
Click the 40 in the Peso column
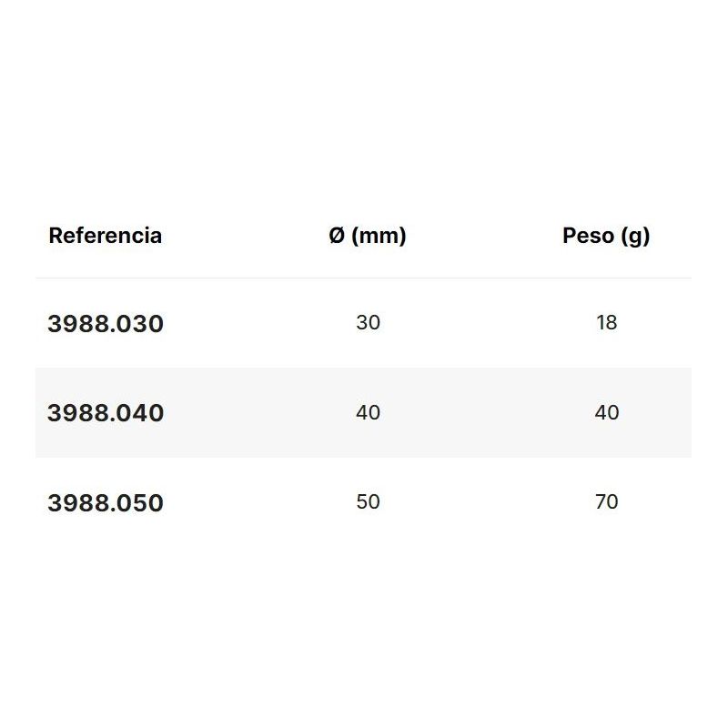(606, 412)
